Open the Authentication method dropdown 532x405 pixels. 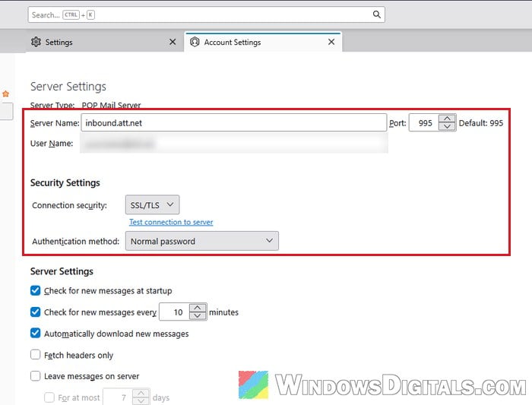point(202,241)
